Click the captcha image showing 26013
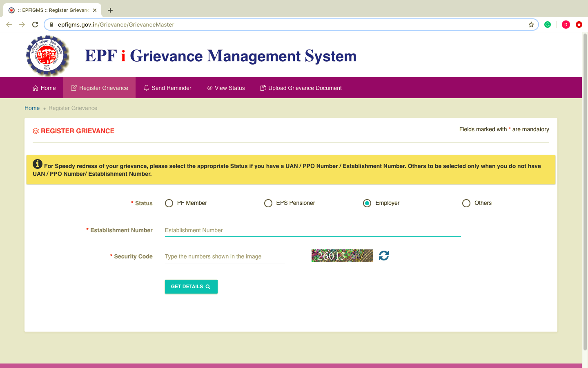Screen dimensions: 588x368 pyautogui.click(x=342, y=256)
